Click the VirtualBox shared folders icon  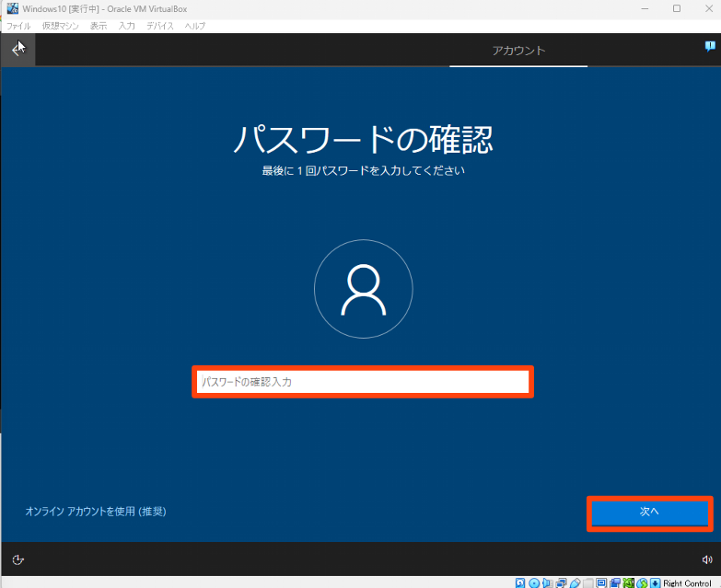pos(588,583)
